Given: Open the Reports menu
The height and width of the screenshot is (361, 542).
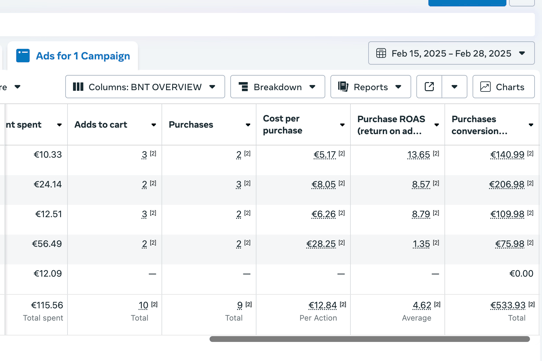Looking at the screenshot, I should coord(371,87).
